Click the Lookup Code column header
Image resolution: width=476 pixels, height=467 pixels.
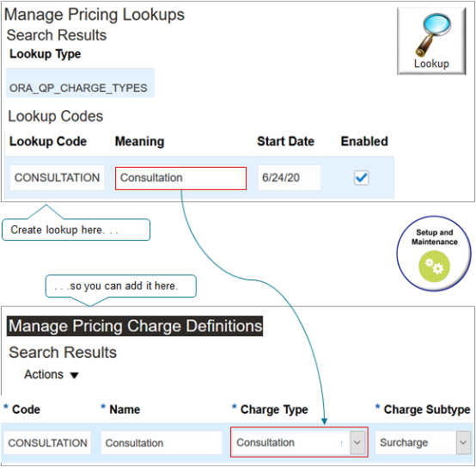[48, 141]
